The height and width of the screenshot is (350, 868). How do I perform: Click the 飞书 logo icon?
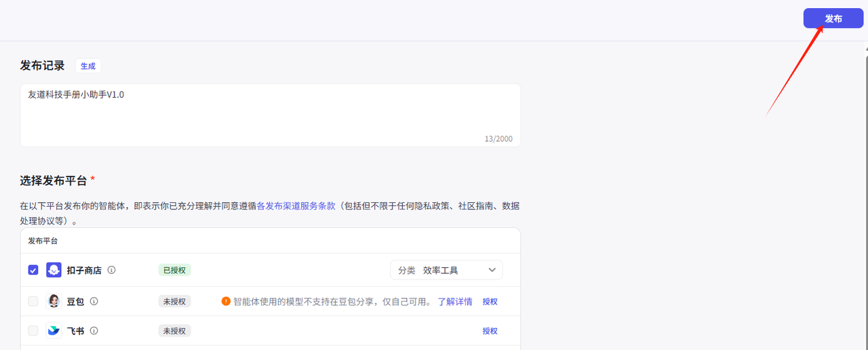click(54, 330)
